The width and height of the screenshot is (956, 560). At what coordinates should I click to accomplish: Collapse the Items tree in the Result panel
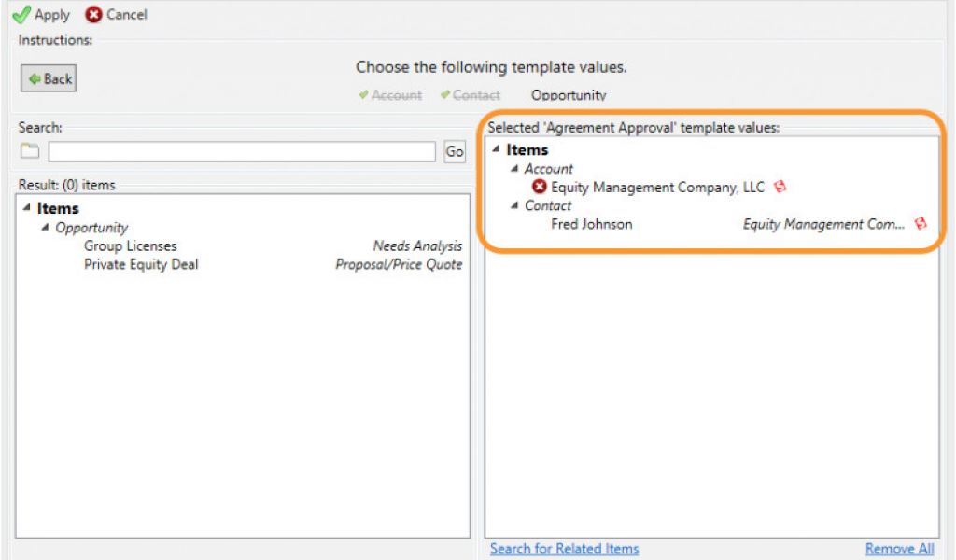[27, 207]
